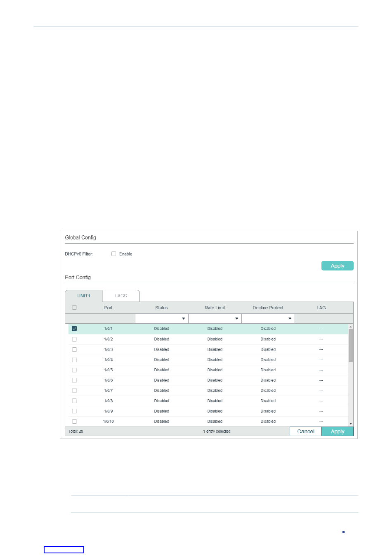Open the Decline Protect dropdown
This screenshot has height=555, width=392.
tap(290, 319)
